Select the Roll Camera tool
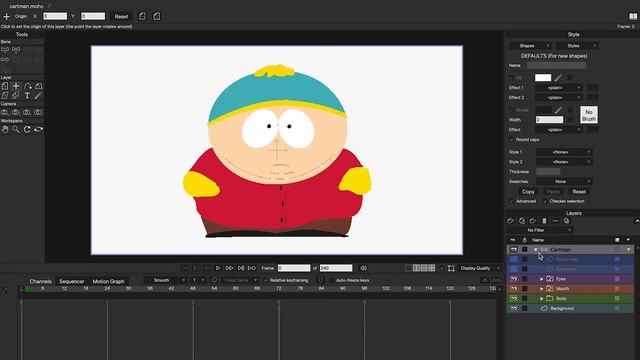 [27, 112]
